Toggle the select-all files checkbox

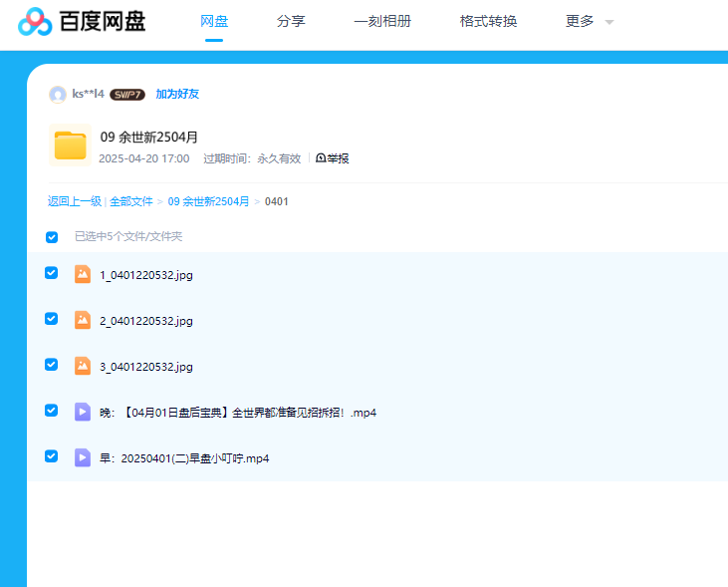(x=52, y=237)
